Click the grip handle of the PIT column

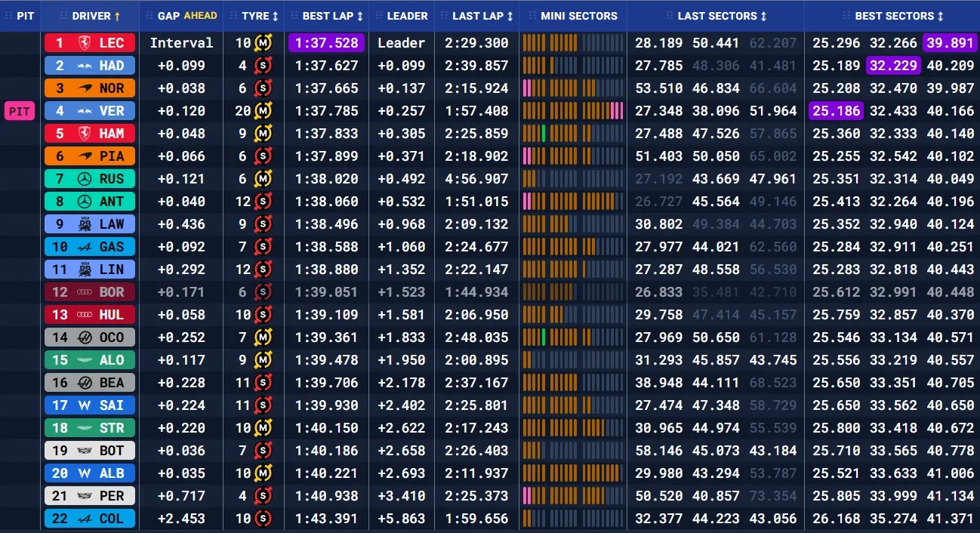click(x=9, y=16)
